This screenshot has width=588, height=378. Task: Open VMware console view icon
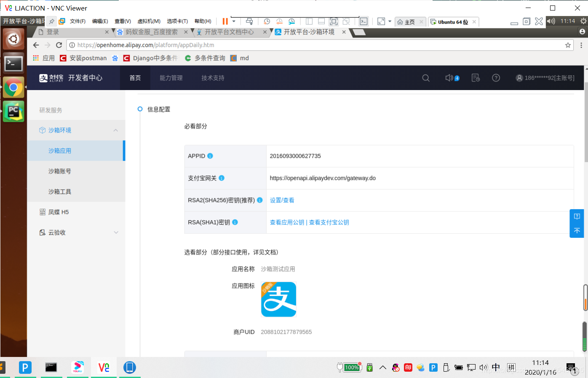click(364, 21)
